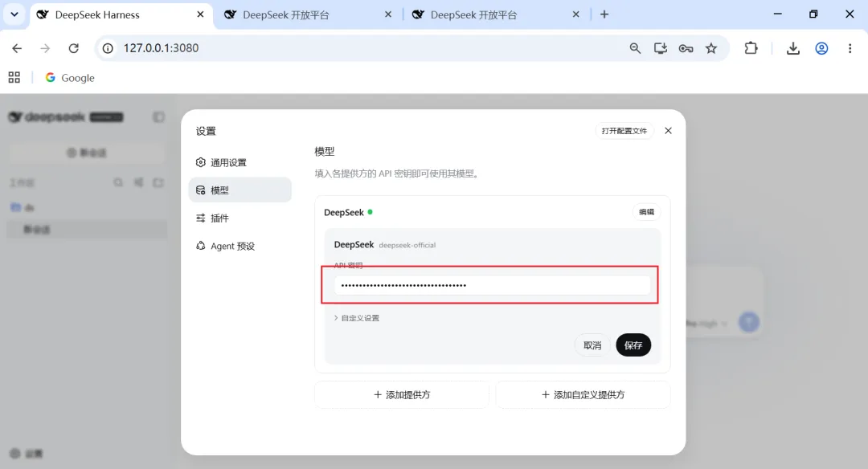Click the API 密钥 password field
Screen dimensions: 868x469
click(492, 285)
